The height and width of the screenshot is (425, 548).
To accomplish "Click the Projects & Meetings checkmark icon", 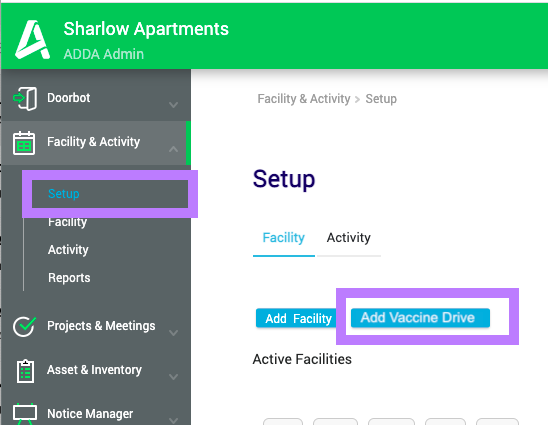I will coord(24,326).
